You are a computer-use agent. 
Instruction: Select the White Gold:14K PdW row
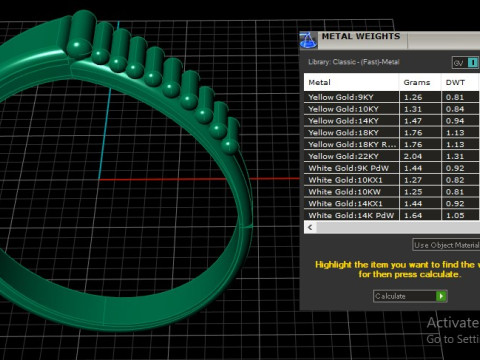(x=392, y=215)
